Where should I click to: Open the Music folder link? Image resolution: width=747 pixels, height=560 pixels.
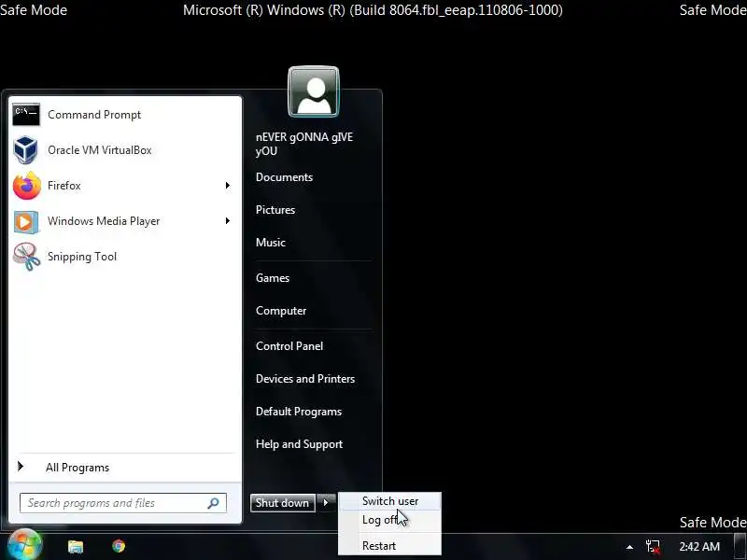pyautogui.click(x=271, y=243)
